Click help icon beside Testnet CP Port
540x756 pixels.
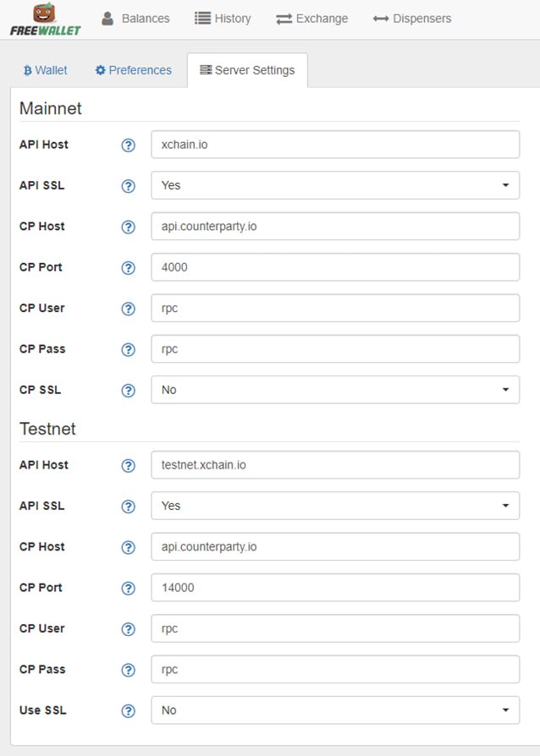pos(128,589)
